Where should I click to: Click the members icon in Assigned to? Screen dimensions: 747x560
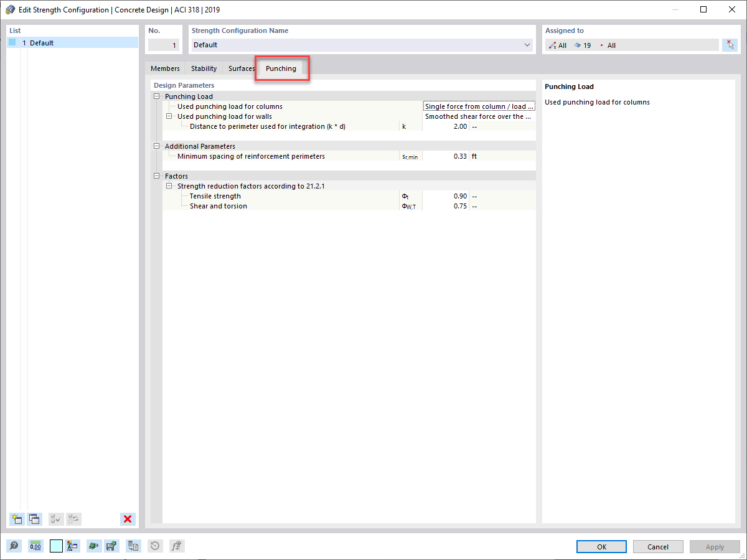[552, 45]
